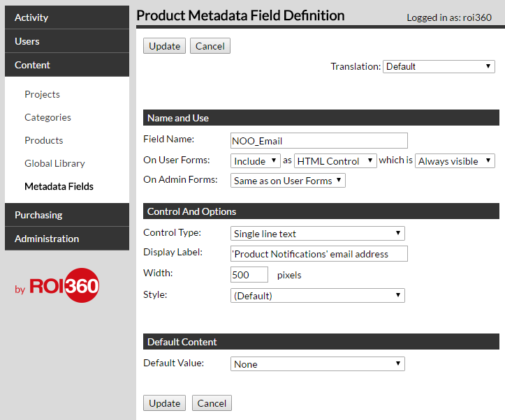Image resolution: width=505 pixels, height=420 pixels.
Task: Focus the Width pixels input field
Action: (x=249, y=275)
